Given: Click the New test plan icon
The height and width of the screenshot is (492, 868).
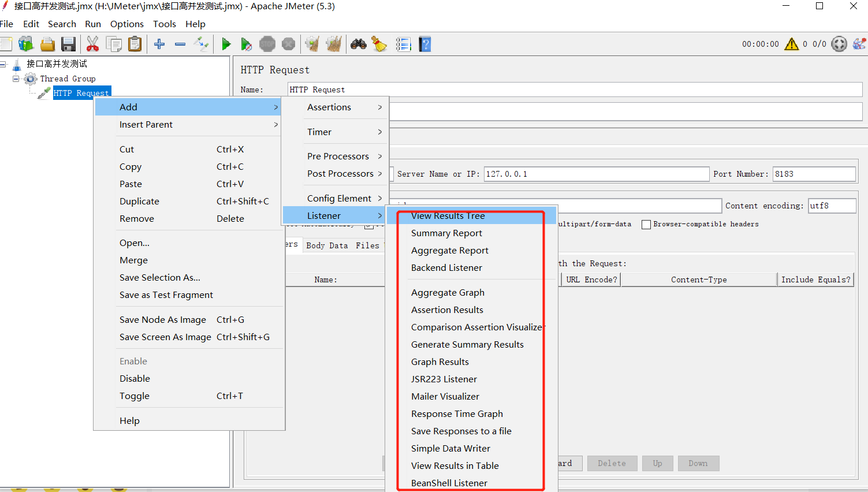Looking at the screenshot, I should point(6,44).
